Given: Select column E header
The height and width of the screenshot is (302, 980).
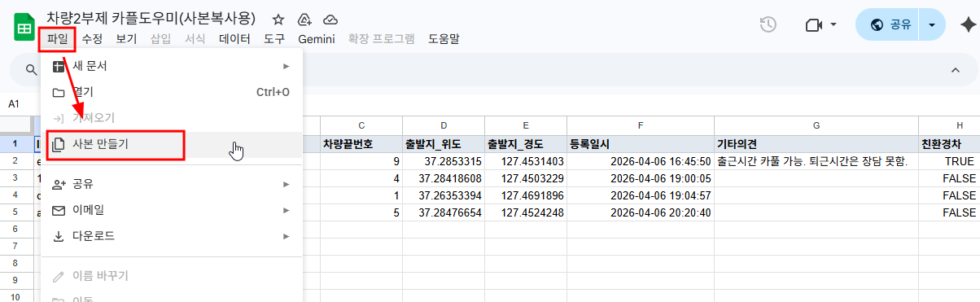Looking at the screenshot, I should pos(526,125).
